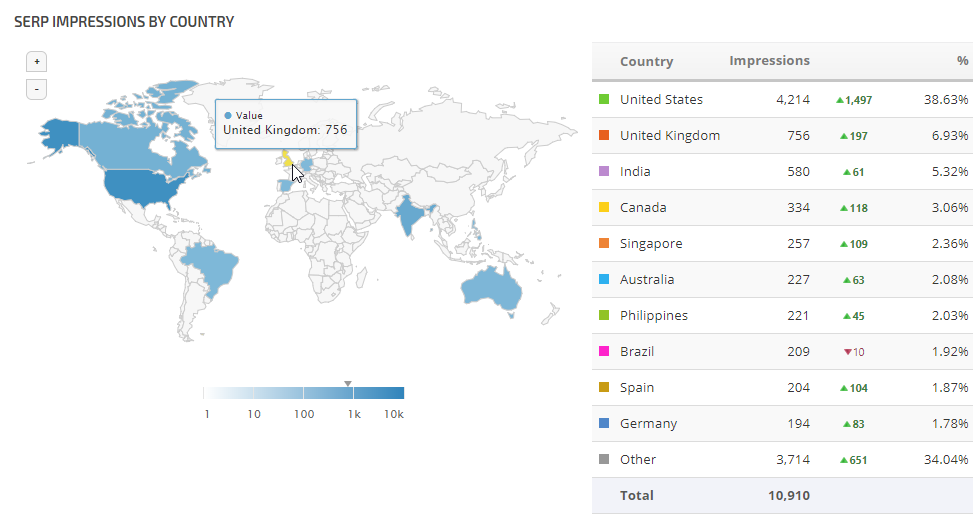Click the United States green color swatch
The width and height of the screenshot is (980, 532).
click(x=604, y=100)
